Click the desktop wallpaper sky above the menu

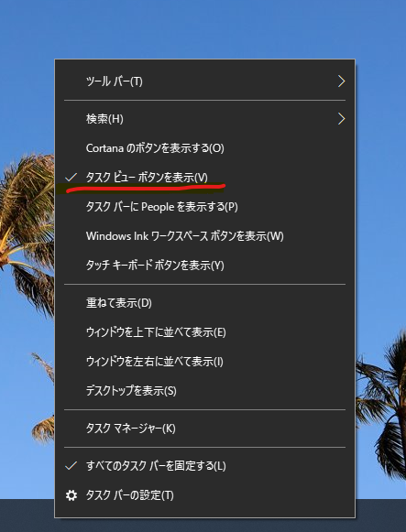pyautogui.click(x=203, y=28)
